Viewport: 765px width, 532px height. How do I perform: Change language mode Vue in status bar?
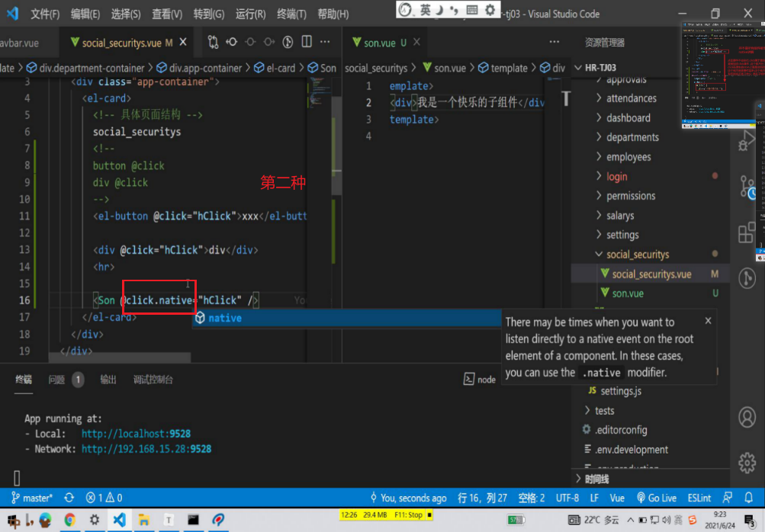[617, 498]
